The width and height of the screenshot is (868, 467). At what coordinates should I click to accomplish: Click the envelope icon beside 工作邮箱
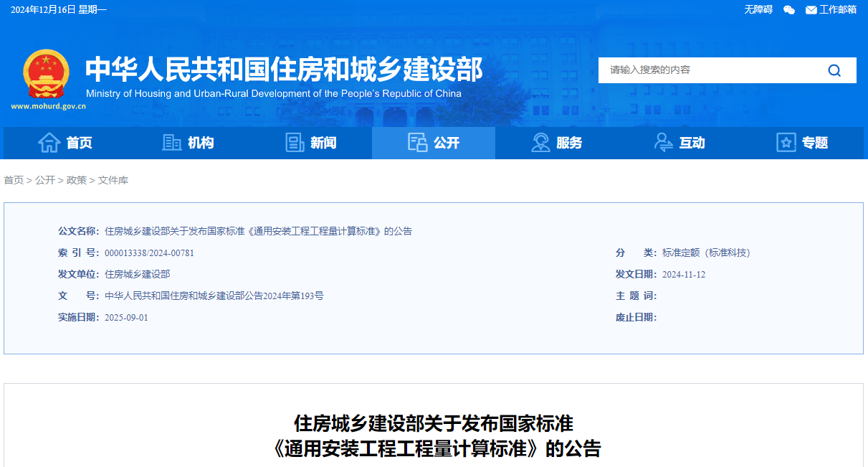pos(810,10)
